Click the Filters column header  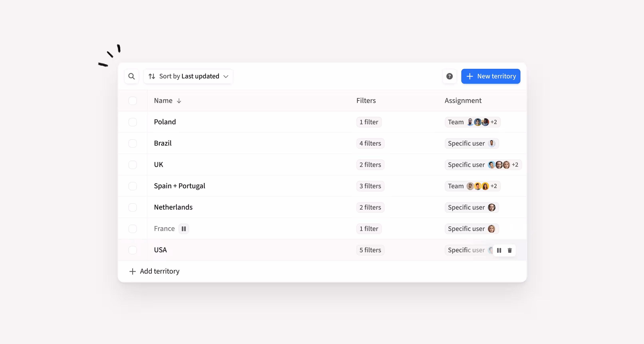tap(366, 101)
